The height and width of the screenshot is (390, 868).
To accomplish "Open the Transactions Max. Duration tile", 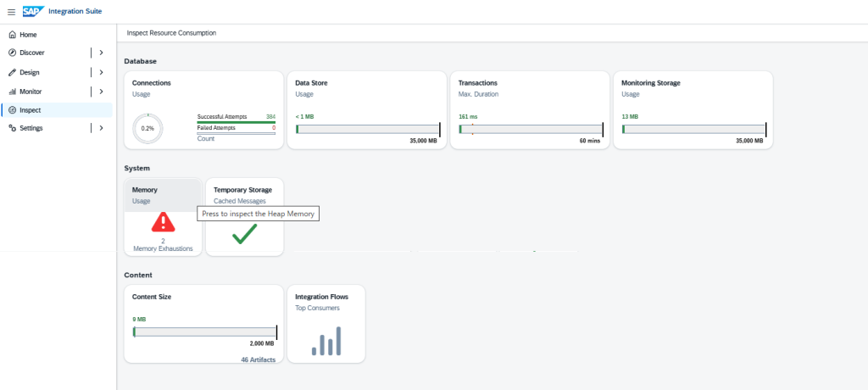I will click(530, 109).
